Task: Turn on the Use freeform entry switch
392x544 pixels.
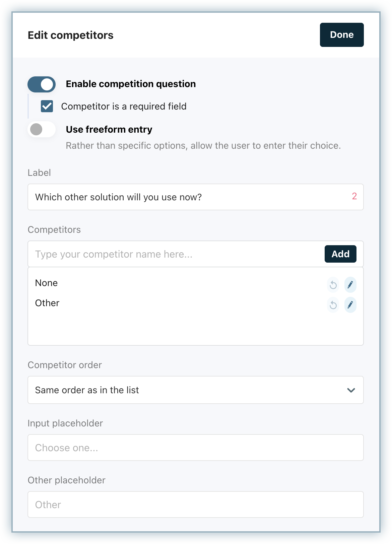Action: point(42,129)
